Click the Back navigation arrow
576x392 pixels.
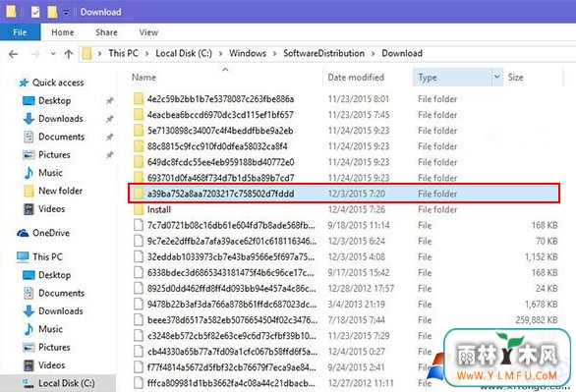click(13, 54)
